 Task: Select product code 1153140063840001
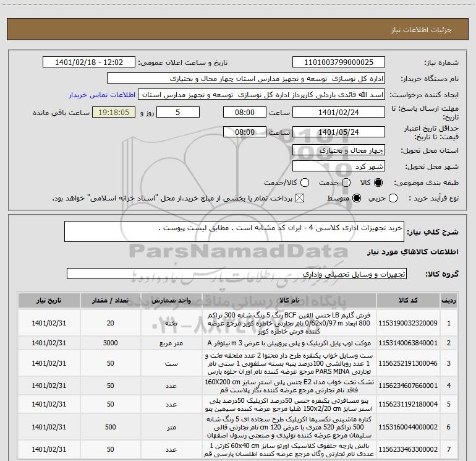[408, 343]
